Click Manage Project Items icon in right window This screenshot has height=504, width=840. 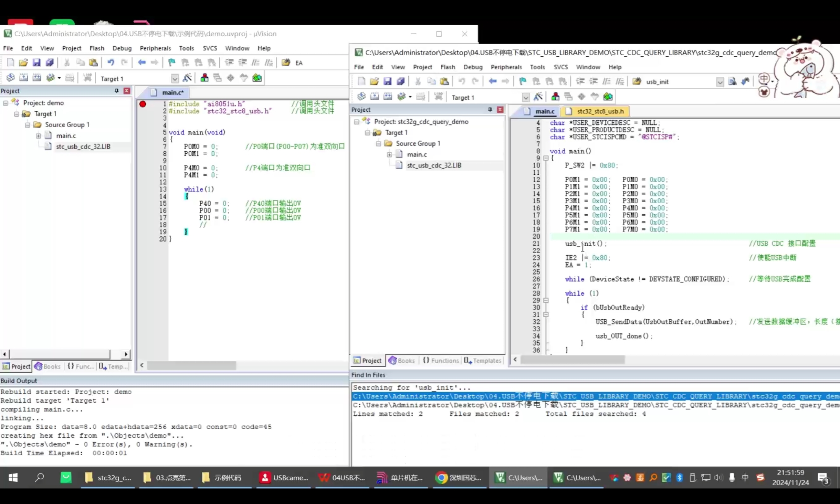(x=555, y=97)
